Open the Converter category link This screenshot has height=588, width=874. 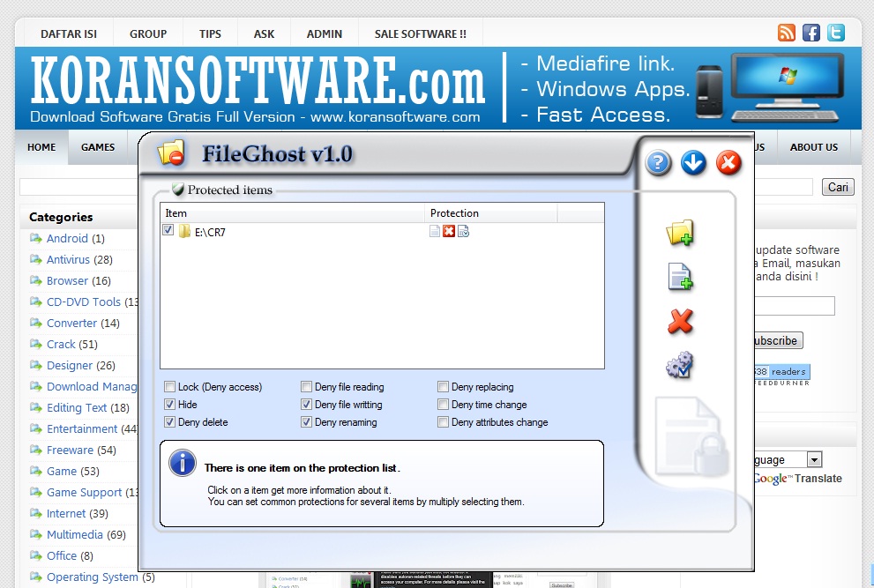(72, 324)
